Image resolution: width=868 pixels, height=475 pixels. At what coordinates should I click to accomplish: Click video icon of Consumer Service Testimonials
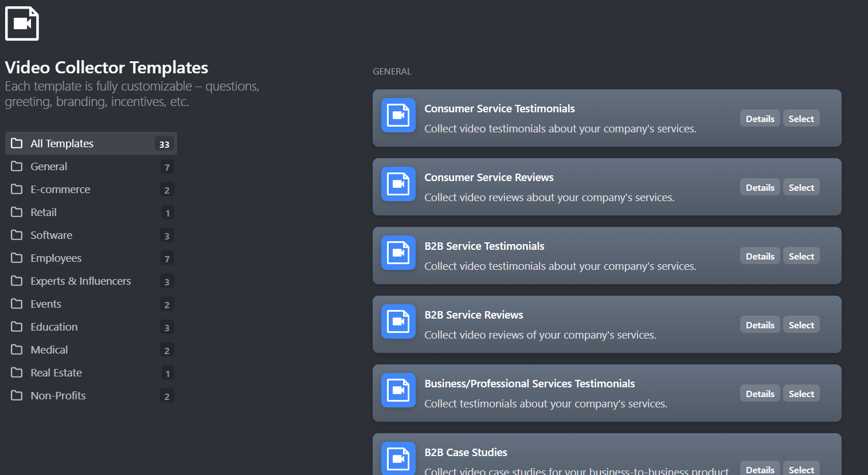coord(398,115)
